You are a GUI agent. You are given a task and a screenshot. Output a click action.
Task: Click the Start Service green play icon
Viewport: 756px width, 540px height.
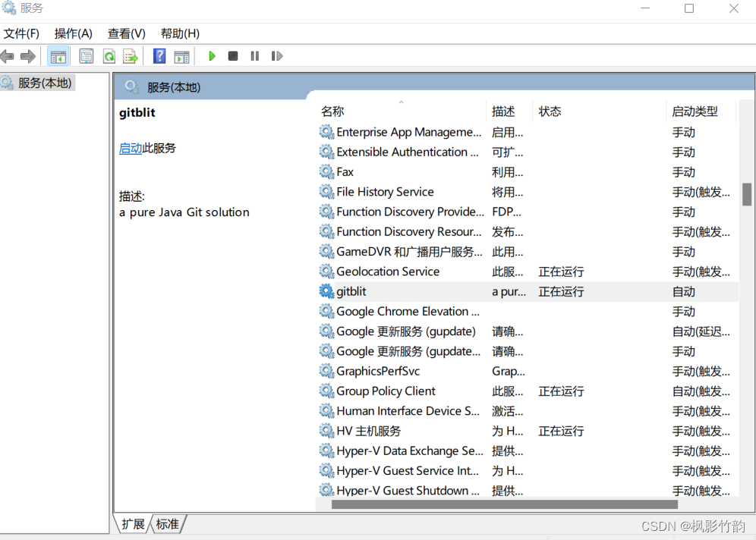212,55
